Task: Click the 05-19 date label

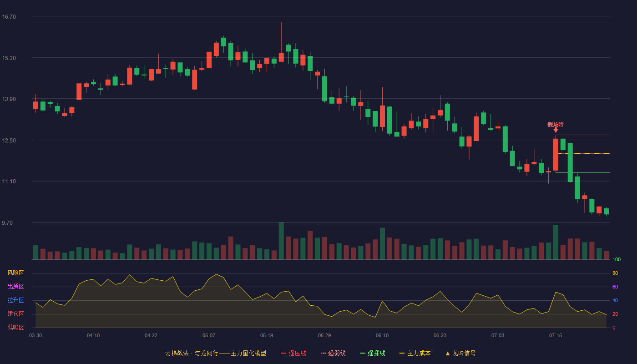Action: coord(267,335)
